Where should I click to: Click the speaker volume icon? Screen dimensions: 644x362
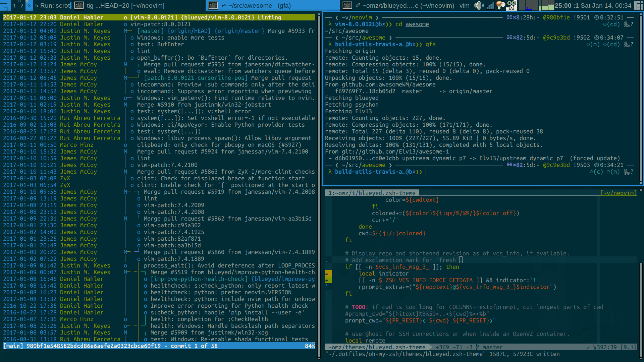[478, 5]
